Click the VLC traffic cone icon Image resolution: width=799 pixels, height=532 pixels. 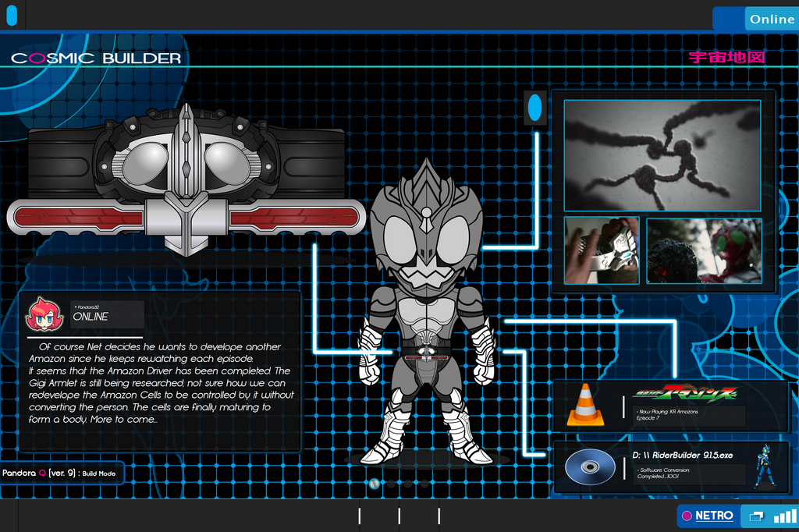click(x=585, y=405)
